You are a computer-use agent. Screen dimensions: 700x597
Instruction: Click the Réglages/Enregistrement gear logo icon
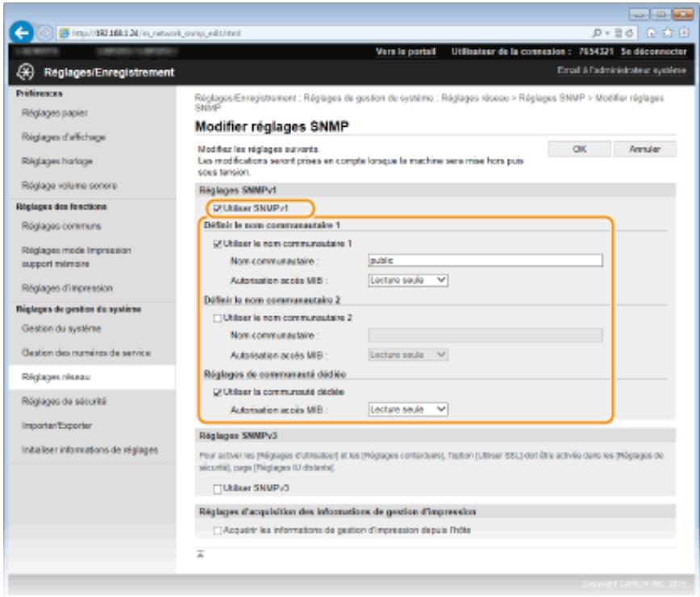[x=26, y=72]
